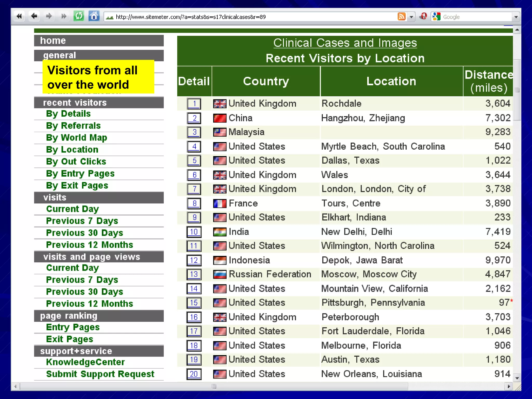Open the By World Map link
Viewport: 532px width, 399px height.
[76, 138]
